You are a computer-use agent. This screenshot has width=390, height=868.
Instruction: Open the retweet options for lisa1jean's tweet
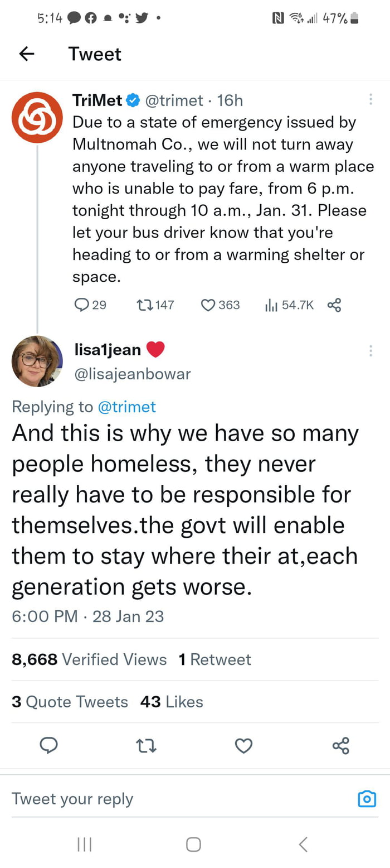(146, 746)
